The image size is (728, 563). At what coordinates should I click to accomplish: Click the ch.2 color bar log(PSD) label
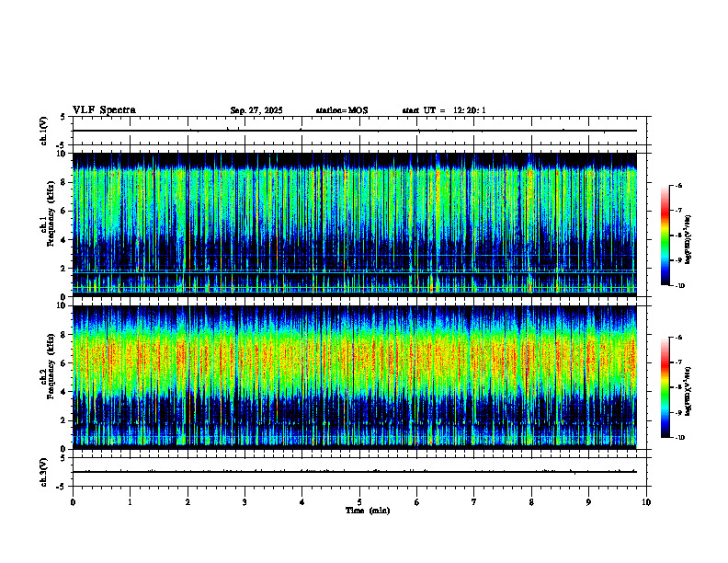pos(688,391)
